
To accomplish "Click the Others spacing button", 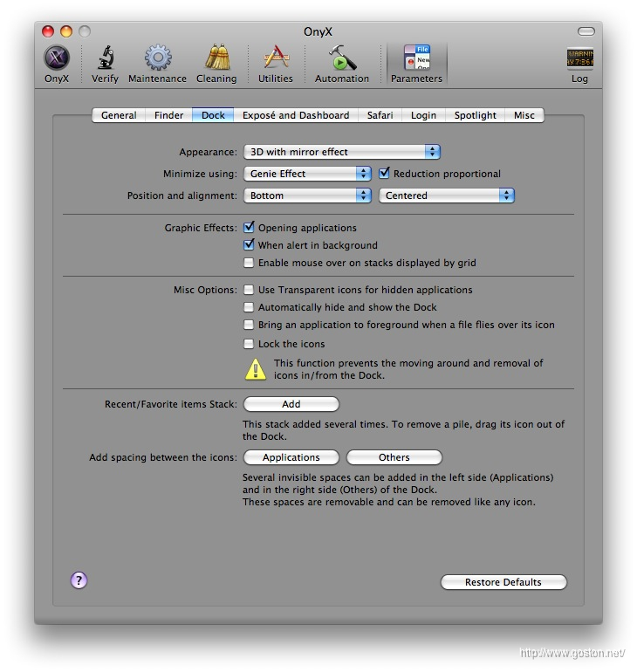I will (x=394, y=457).
